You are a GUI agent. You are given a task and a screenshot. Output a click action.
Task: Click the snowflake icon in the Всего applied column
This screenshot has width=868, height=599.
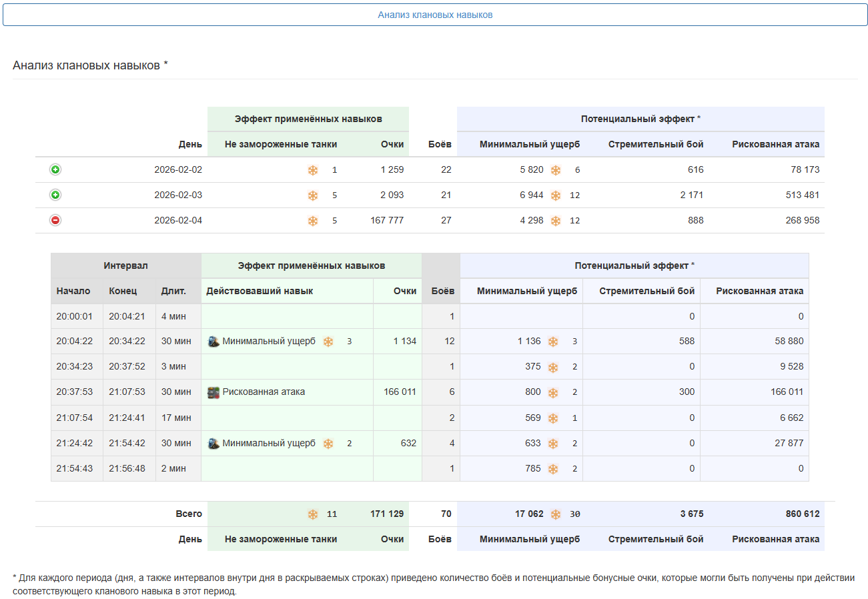click(x=313, y=514)
